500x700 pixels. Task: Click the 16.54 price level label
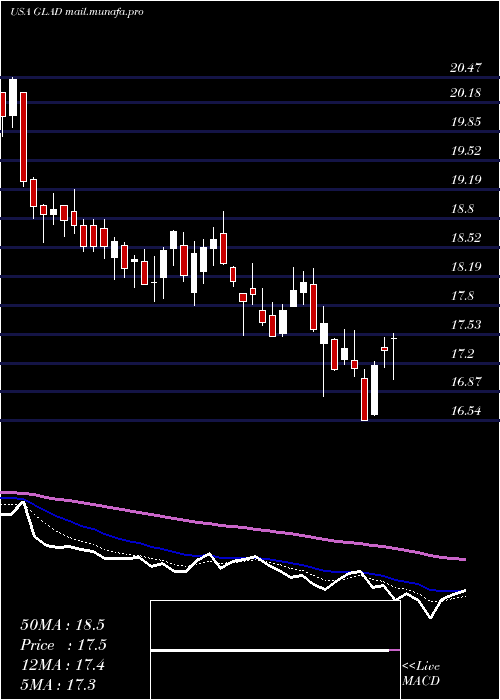(466, 411)
